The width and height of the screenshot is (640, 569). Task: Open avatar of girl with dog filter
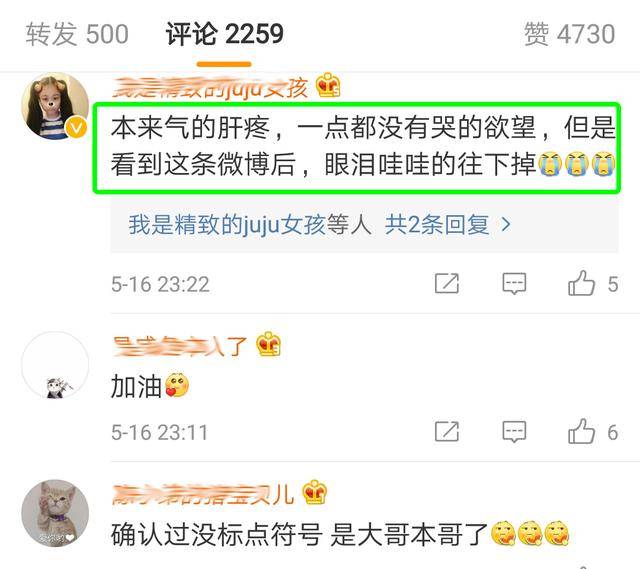pos(55,107)
